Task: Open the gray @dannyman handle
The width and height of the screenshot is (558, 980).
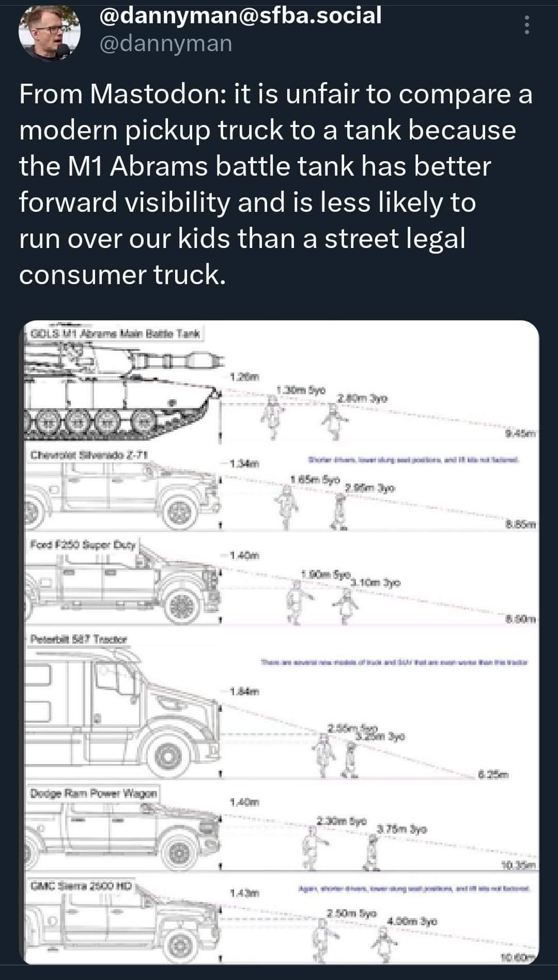Action: (165, 43)
